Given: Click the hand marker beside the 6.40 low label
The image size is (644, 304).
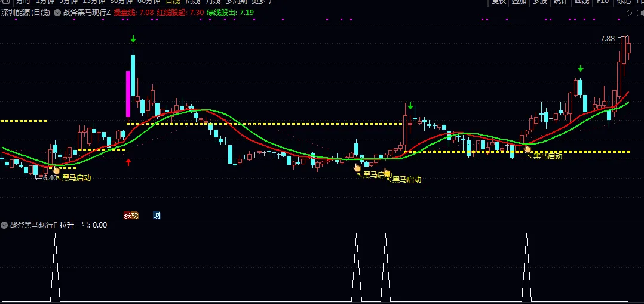Looking at the screenshot, I should click(x=56, y=169).
